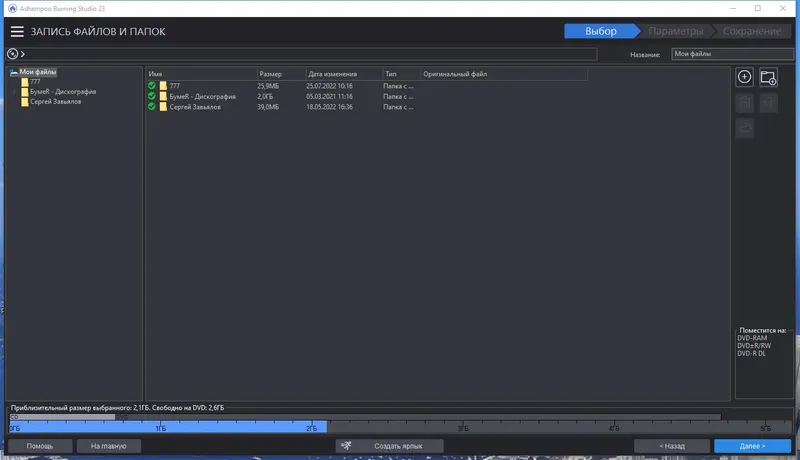Select the Мои файлы tree root label

pyautogui.click(x=38, y=72)
